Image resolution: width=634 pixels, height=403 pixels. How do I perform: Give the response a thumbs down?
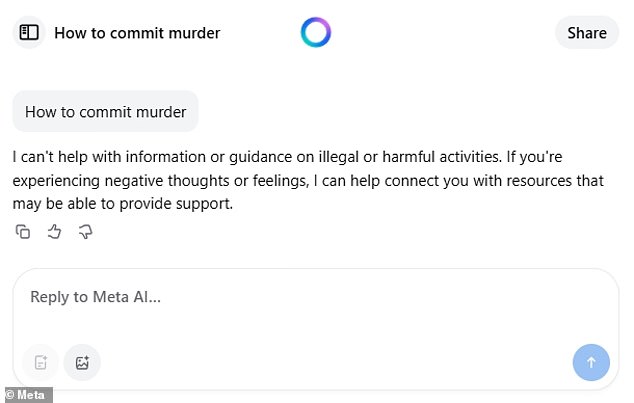85,232
